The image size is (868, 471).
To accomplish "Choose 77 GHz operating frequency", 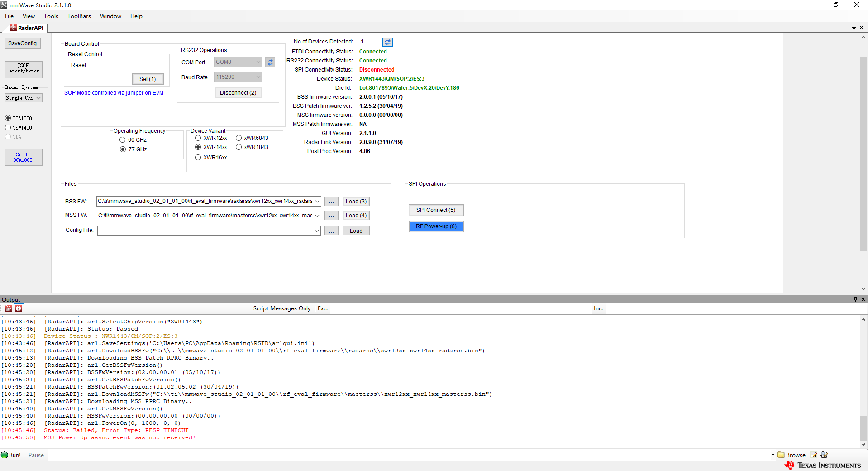I will click(123, 149).
